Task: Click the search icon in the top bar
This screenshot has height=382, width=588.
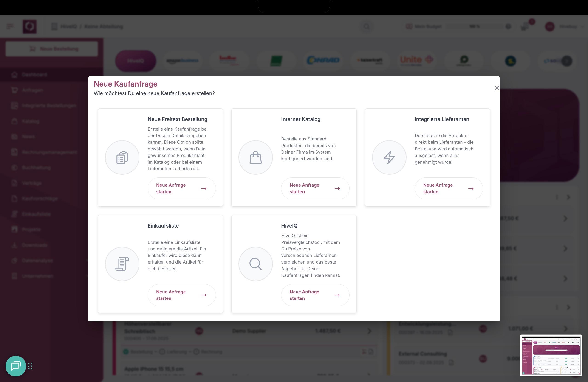Action: pos(367,26)
